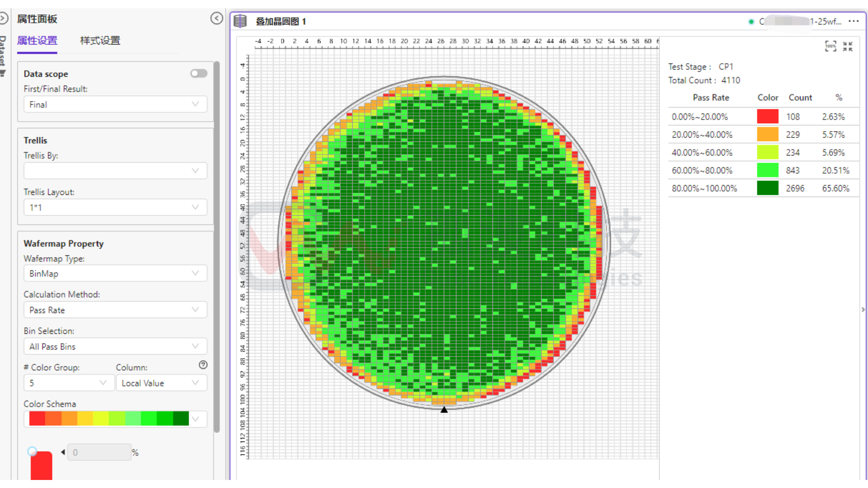Collapse the property panel with the left arrow
The width and height of the screenshot is (868, 488).
[217, 18]
